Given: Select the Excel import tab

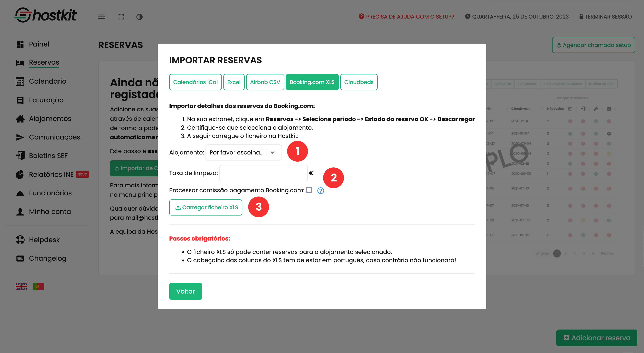Looking at the screenshot, I should coord(234,82).
